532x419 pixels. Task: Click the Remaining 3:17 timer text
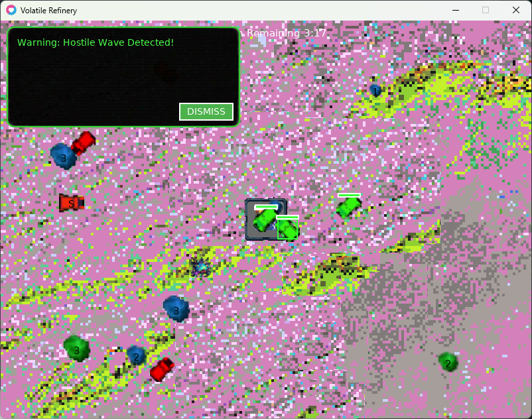tap(287, 33)
